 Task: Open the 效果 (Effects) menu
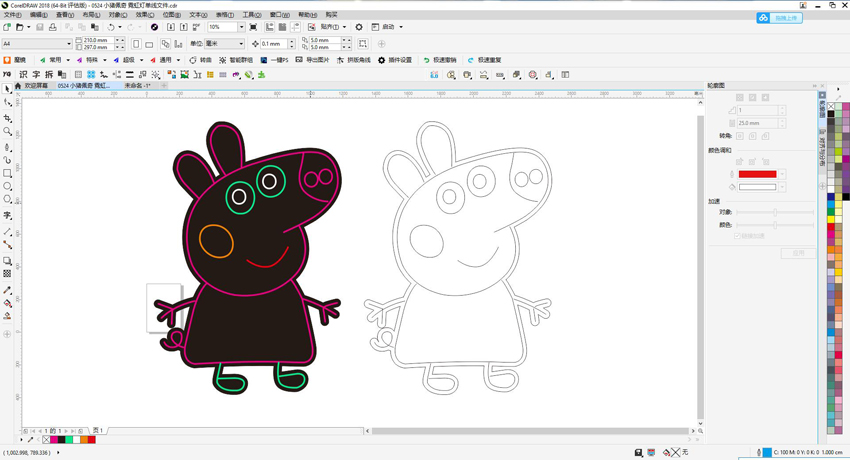144,15
